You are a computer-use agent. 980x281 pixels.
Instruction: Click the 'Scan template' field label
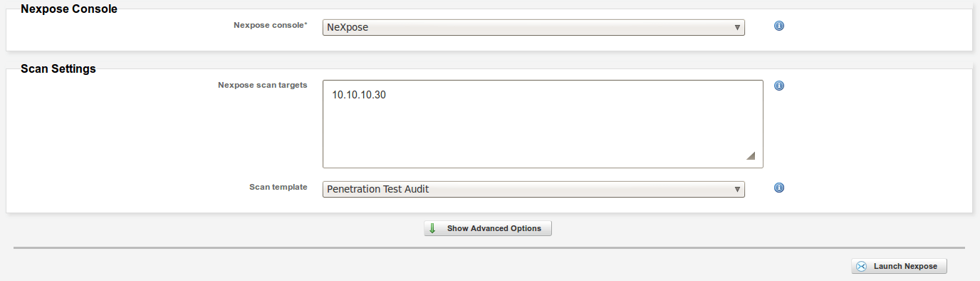coord(278,187)
